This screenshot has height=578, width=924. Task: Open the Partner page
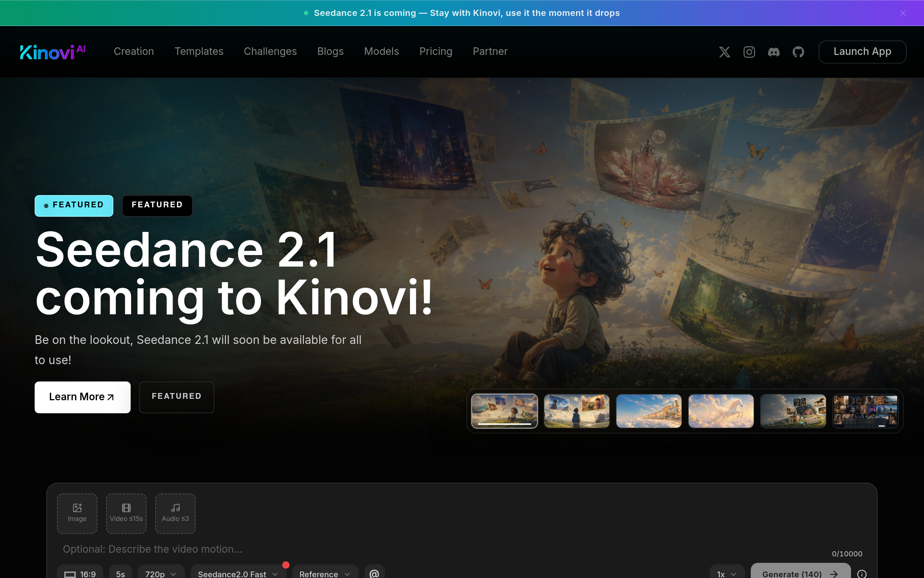pyautogui.click(x=490, y=52)
